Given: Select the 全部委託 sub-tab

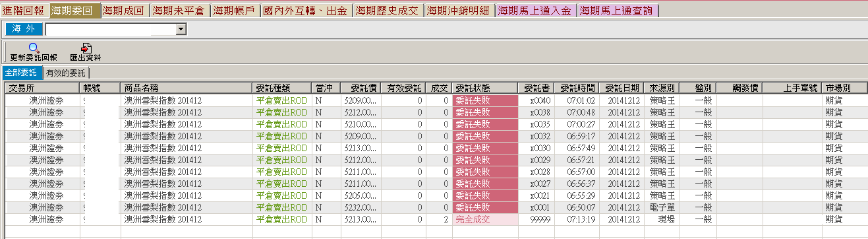Looking at the screenshot, I should point(22,73).
